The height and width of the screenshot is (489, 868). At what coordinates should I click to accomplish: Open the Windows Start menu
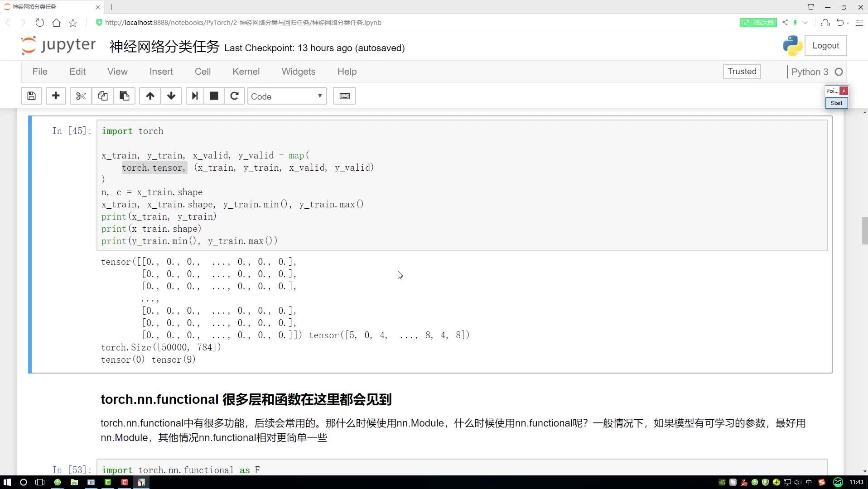pos(7,482)
